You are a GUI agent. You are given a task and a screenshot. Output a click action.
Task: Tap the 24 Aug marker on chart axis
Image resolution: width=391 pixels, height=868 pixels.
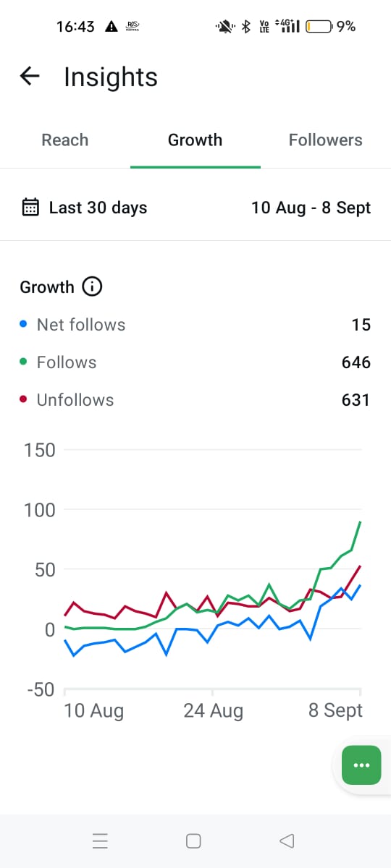pos(214,711)
